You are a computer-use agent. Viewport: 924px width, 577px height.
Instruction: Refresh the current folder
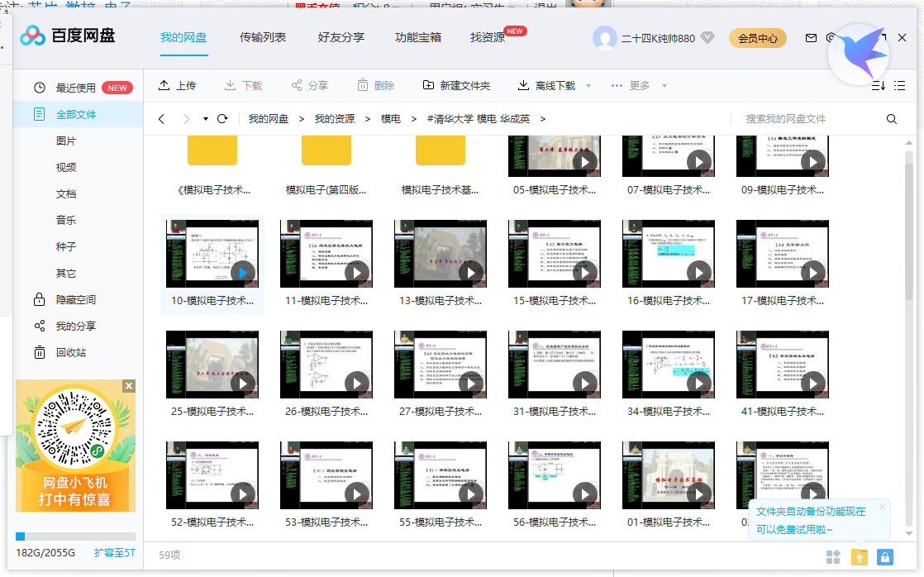click(x=222, y=119)
